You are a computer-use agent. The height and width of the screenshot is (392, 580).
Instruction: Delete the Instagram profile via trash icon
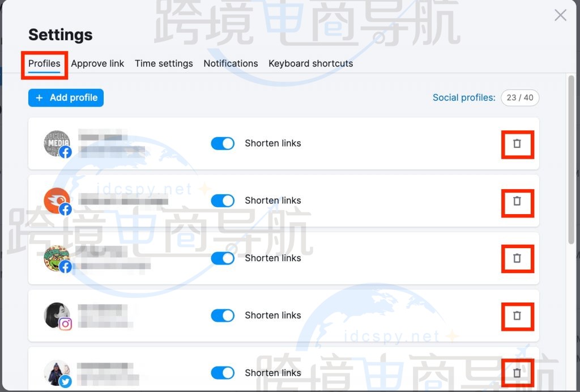click(517, 316)
